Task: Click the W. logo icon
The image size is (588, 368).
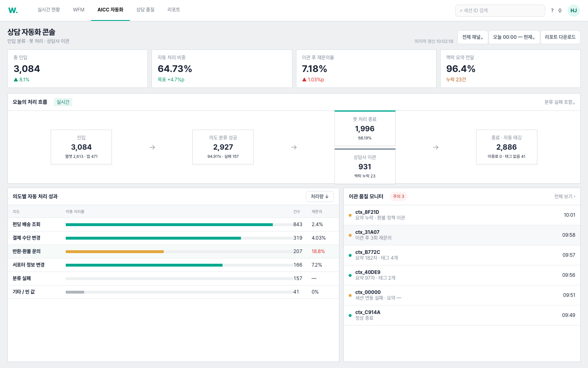Action: click(x=13, y=11)
